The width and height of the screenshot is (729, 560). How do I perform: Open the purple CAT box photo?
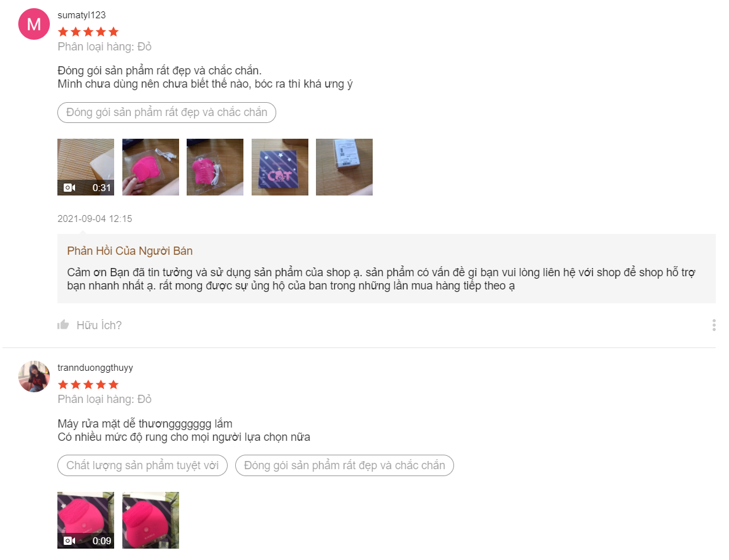(280, 167)
